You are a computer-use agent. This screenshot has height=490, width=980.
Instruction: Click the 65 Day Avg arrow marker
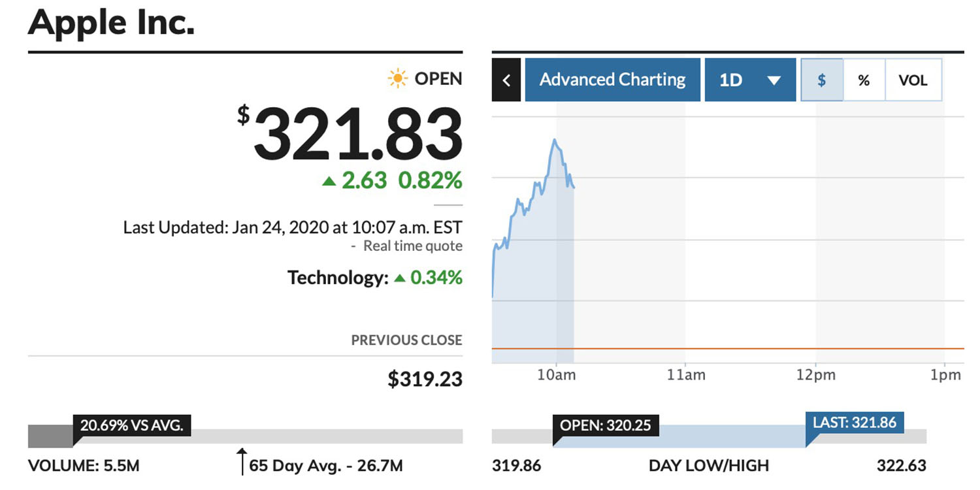[x=242, y=460]
